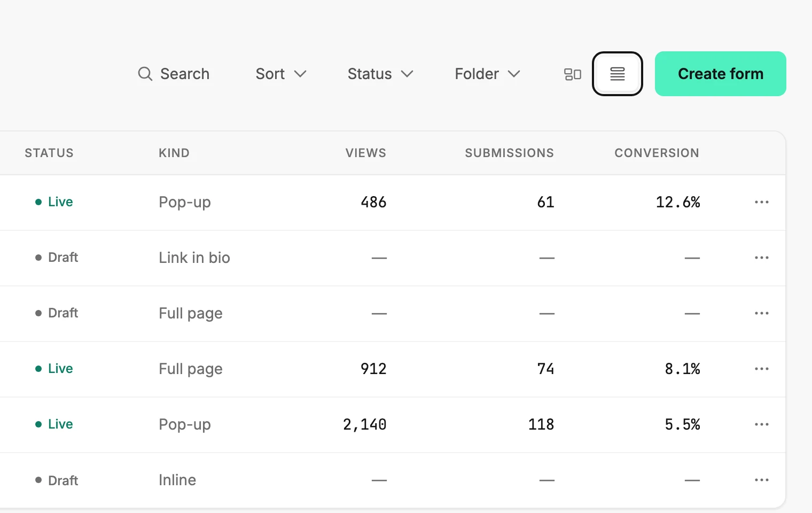This screenshot has width=812, height=513.
Task: Switch to grid view icon
Action: (x=573, y=74)
